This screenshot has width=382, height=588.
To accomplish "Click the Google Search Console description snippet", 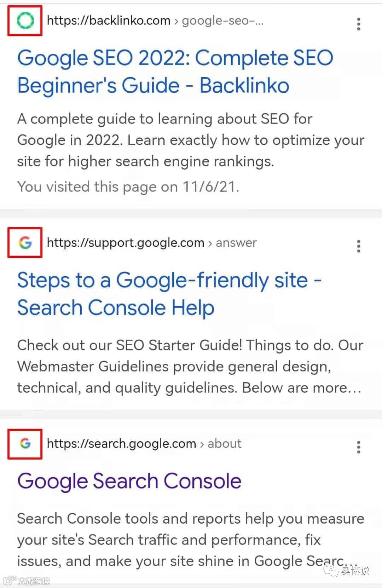I will pos(191,540).
